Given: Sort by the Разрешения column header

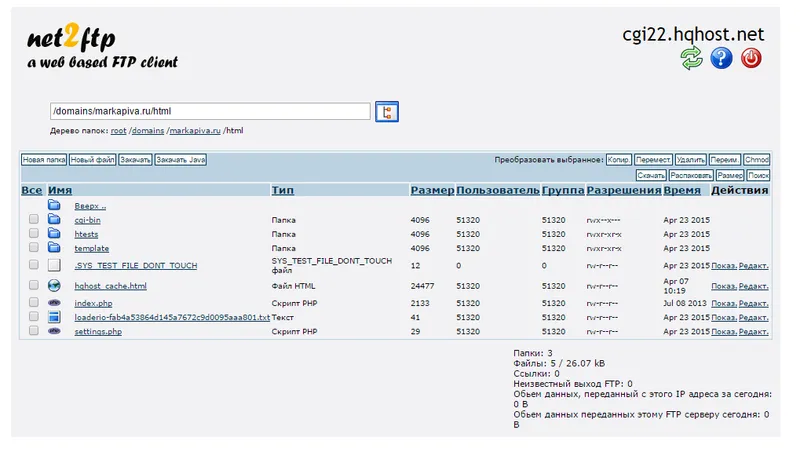Looking at the screenshot, I should click(x=623, y=190).
